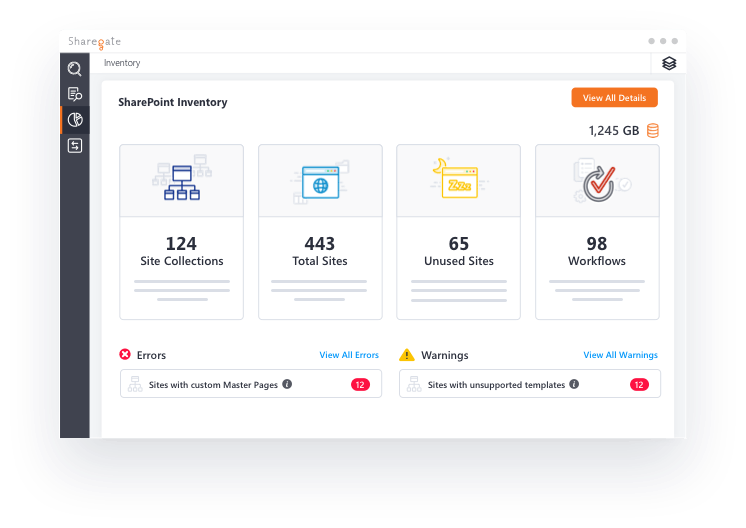Click the View All Details button
This screenshot has width=746, height=528.
(614, 98)
